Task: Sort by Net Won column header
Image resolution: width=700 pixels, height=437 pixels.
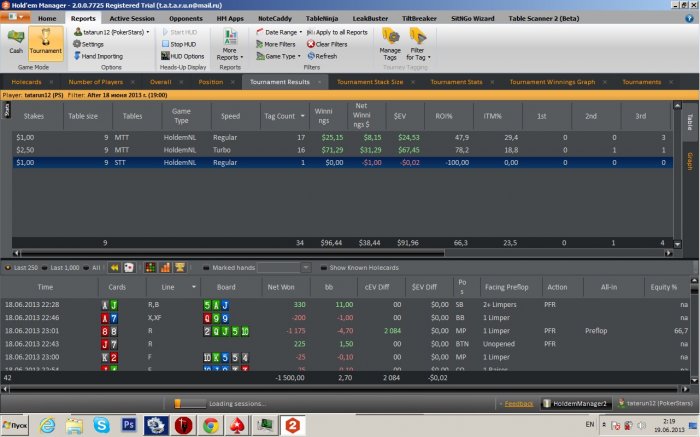Action: click(281, 287)
